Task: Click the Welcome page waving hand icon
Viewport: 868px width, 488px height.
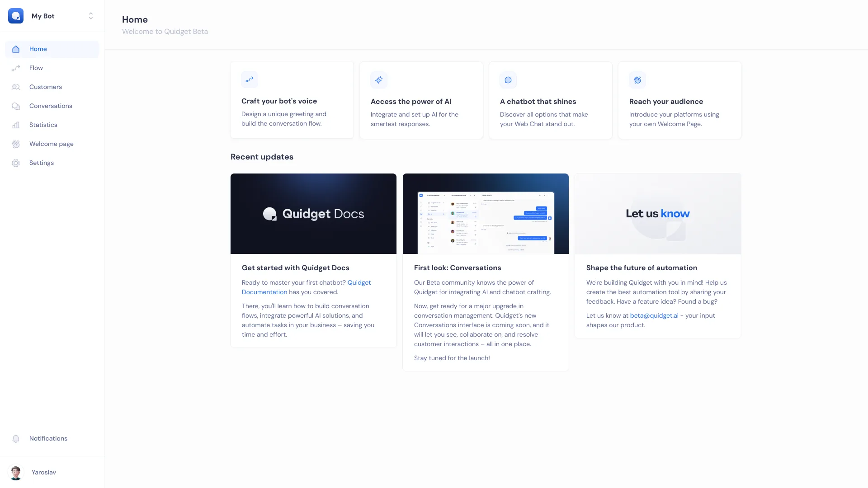Action: 16,144
